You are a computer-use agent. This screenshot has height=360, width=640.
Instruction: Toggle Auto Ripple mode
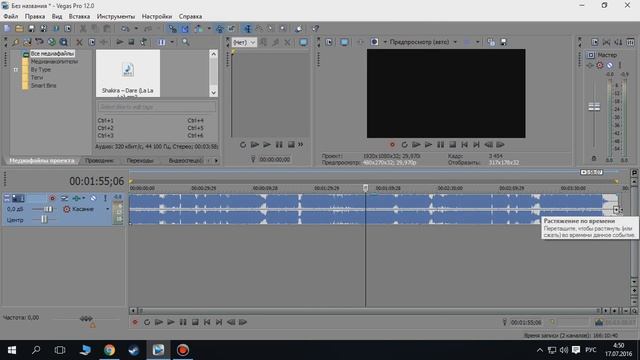coord(198,29)
